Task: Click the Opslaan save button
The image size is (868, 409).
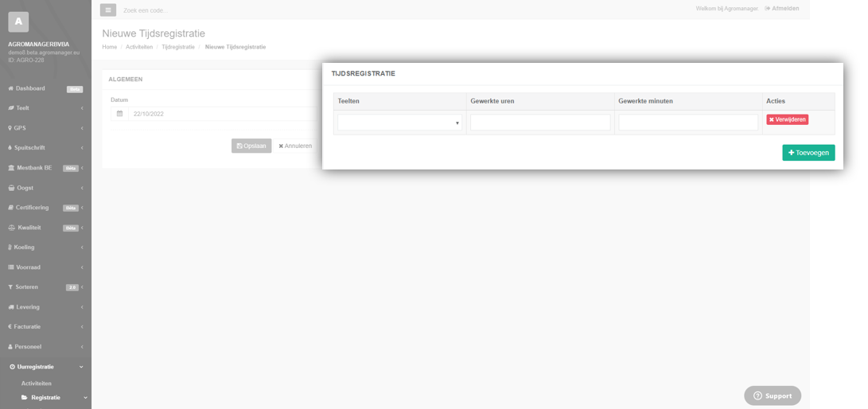Action: pyautogui.click(x=251, y=146)
